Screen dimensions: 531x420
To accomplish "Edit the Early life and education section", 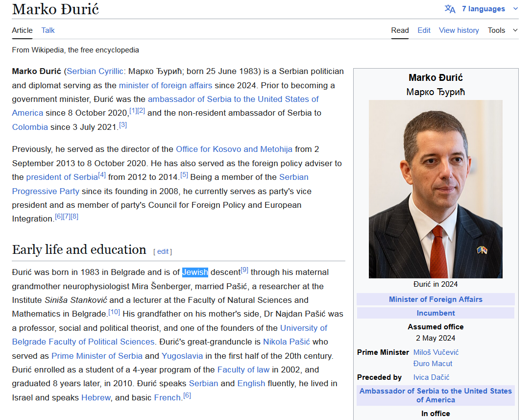I will point(163,252).
